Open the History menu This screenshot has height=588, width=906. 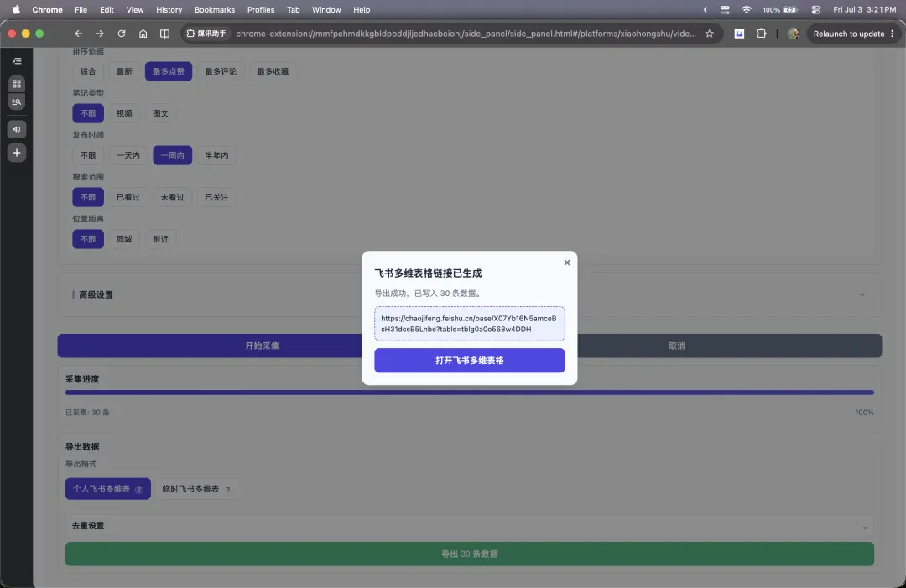(169, 10)
